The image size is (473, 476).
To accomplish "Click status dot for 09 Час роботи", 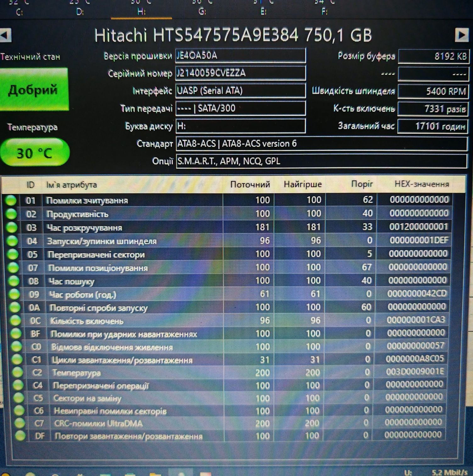I will 14,294.
